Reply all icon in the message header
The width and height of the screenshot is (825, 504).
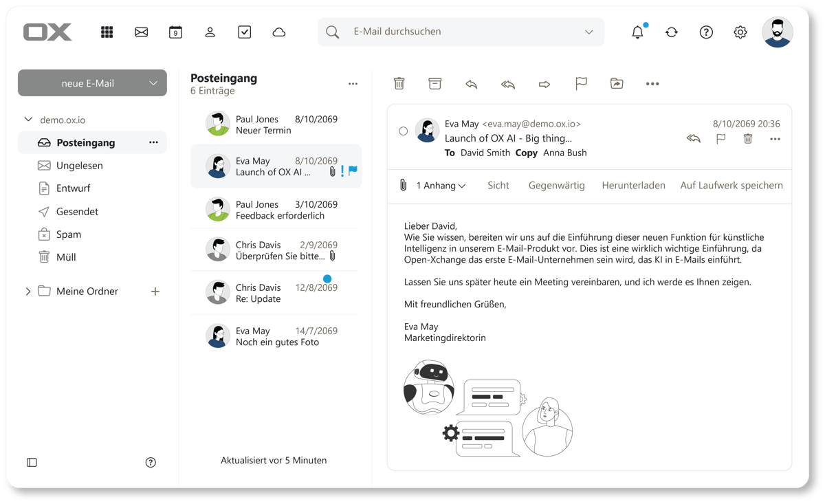(x=694, y=139)
